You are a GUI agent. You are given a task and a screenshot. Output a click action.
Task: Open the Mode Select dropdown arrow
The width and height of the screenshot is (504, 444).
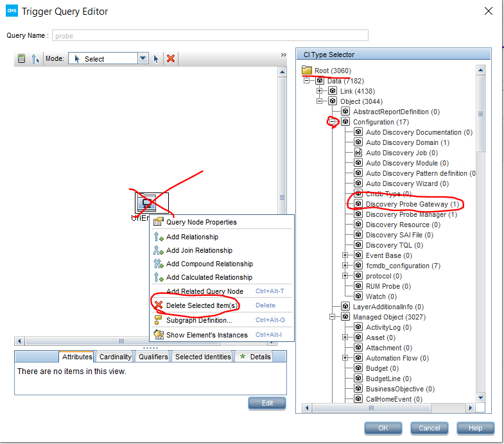[143, 58]
